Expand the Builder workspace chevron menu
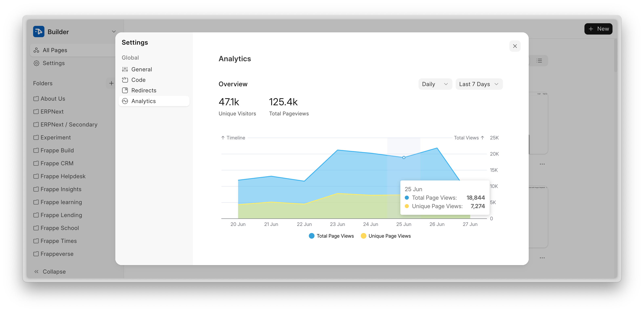The width and height of the screenshot is (644, 312). [114, 32]
